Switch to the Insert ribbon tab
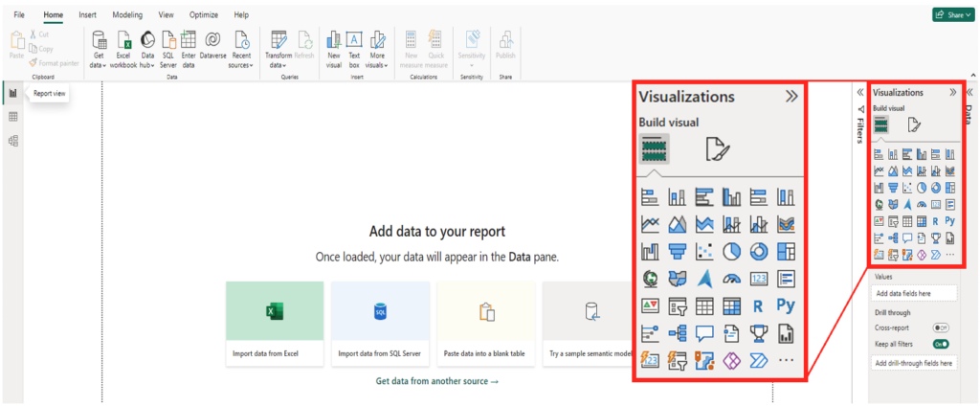This screenshot has width=980, height=406. point(87,15)
